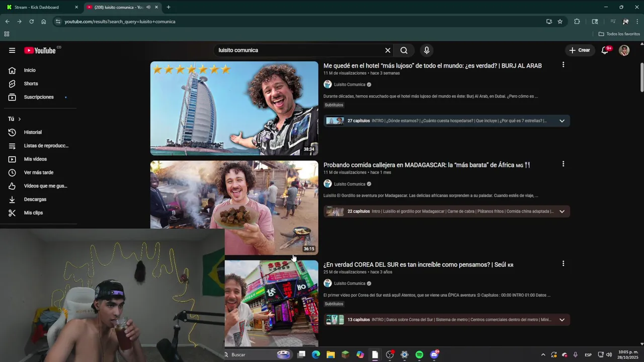644x362 pixels.
Task: Bookmark this page with the star icon
Action: coord(560,22)
